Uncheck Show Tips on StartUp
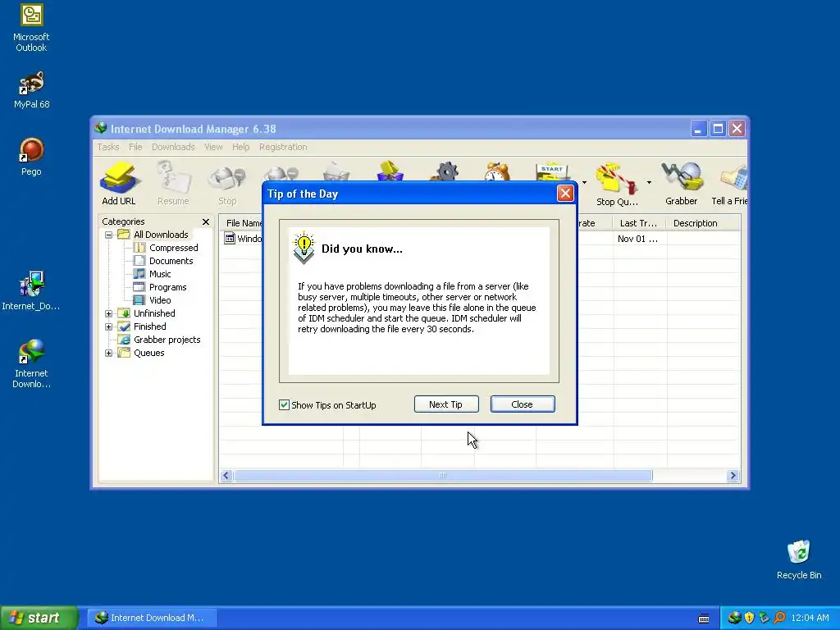 point(284,405)
